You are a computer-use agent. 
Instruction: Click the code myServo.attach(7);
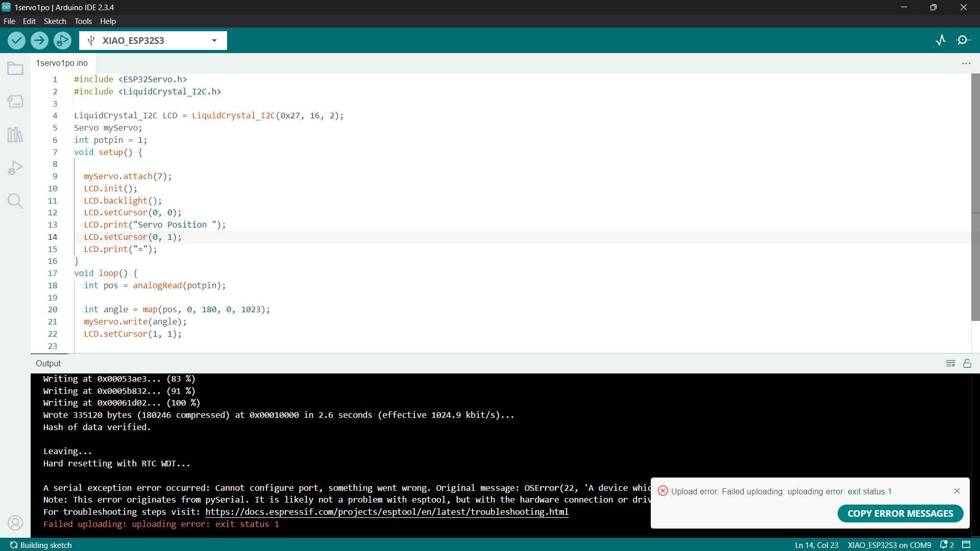pyautogui.click(x=128, y=176)
